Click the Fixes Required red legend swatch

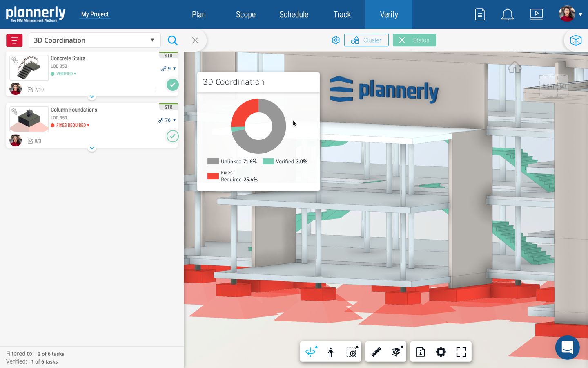click(213, 176)
